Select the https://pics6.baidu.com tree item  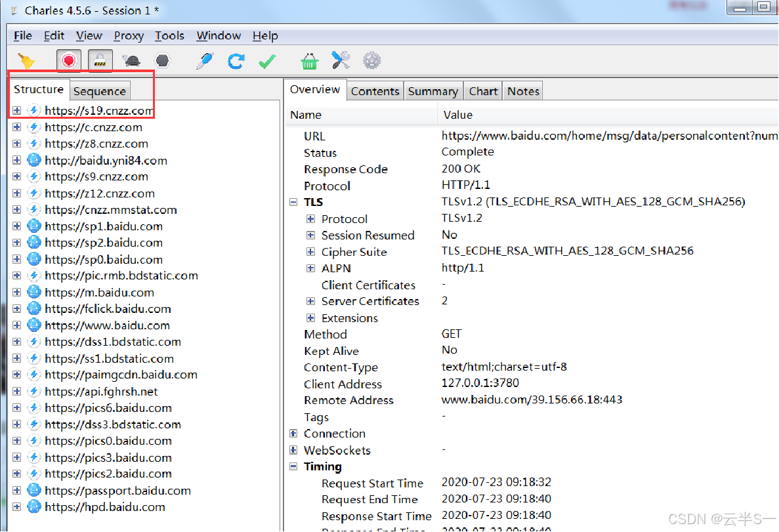(108, 408)
